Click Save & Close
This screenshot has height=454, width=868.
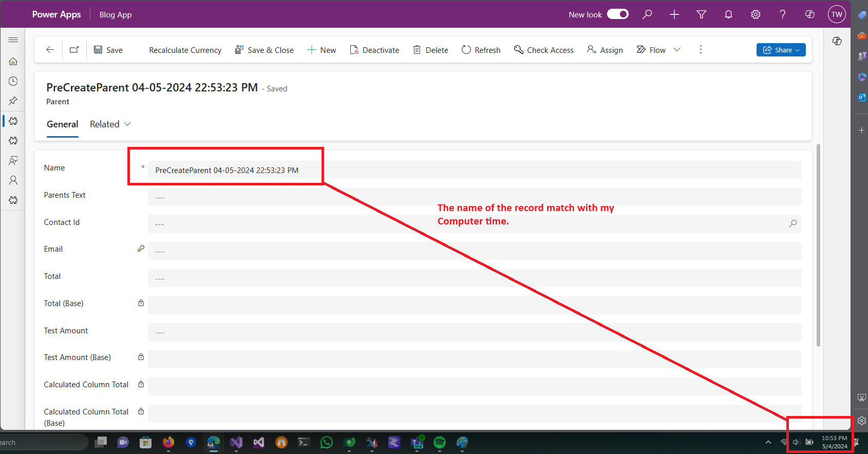click(265, 50)
